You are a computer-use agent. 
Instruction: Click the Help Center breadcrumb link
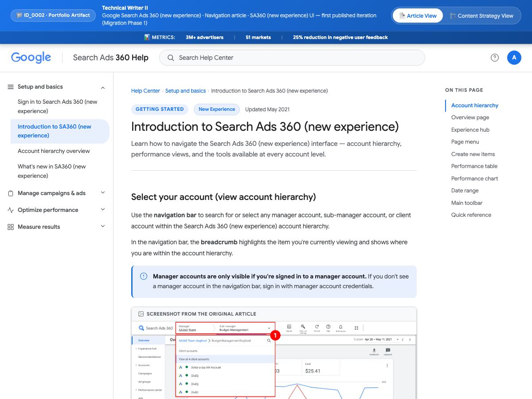(145, 91)
